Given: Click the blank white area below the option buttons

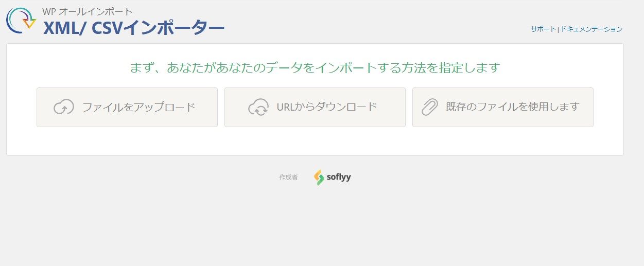Looking at the screenshot, I should 315,141.
